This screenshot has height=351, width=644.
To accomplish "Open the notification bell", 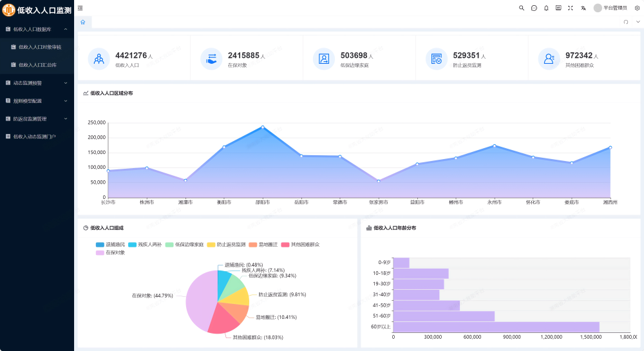I will click(546, 8).
